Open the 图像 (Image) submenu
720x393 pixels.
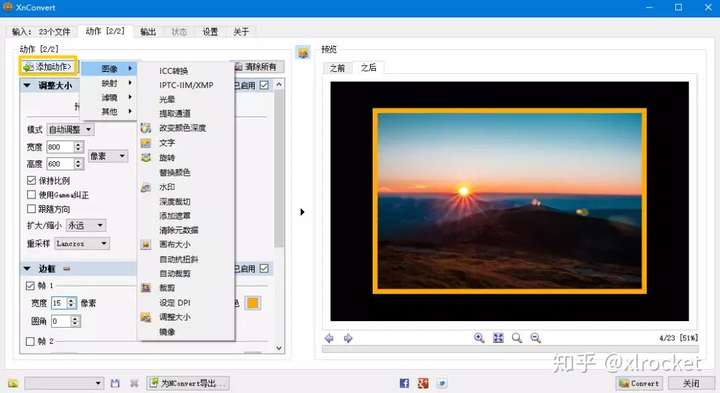click(109, 69)
